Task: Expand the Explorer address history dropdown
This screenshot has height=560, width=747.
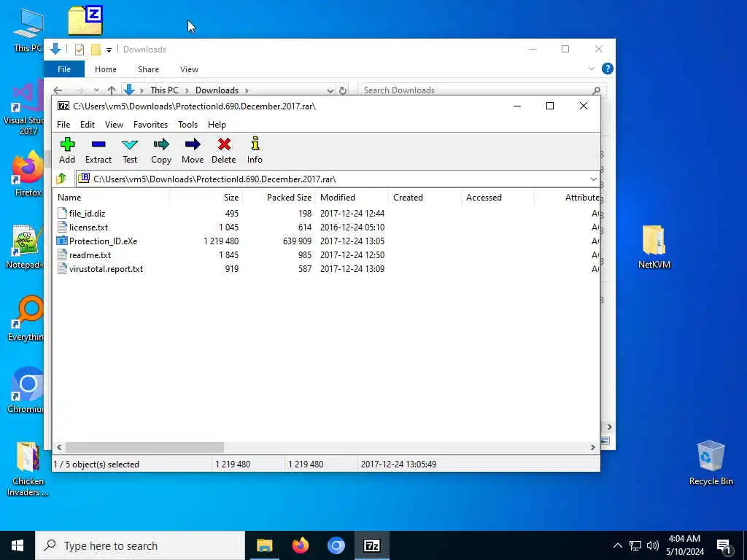Action: (330, 90)
